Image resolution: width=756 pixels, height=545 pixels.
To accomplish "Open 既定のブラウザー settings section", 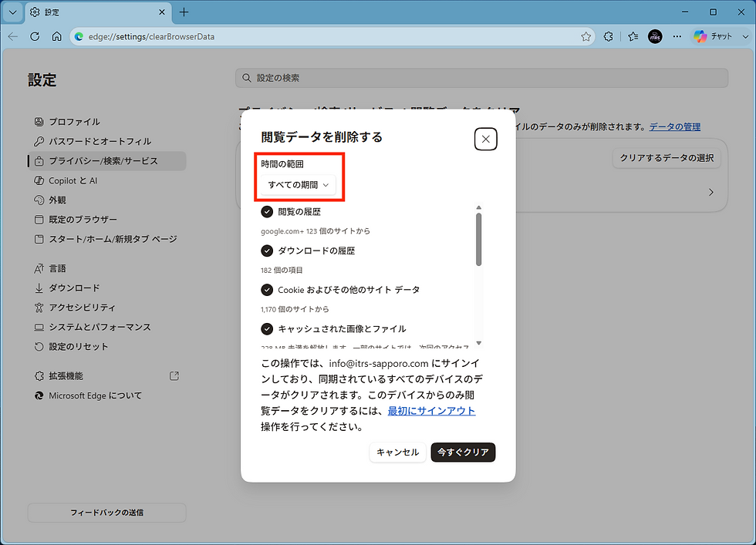I will tap(107, 220).
